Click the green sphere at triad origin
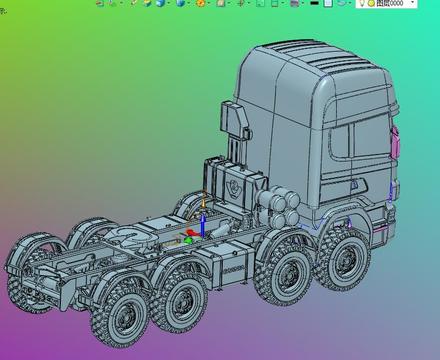This screenshot has height=360, width=440. pyautogui.click(x=188, y=240)
